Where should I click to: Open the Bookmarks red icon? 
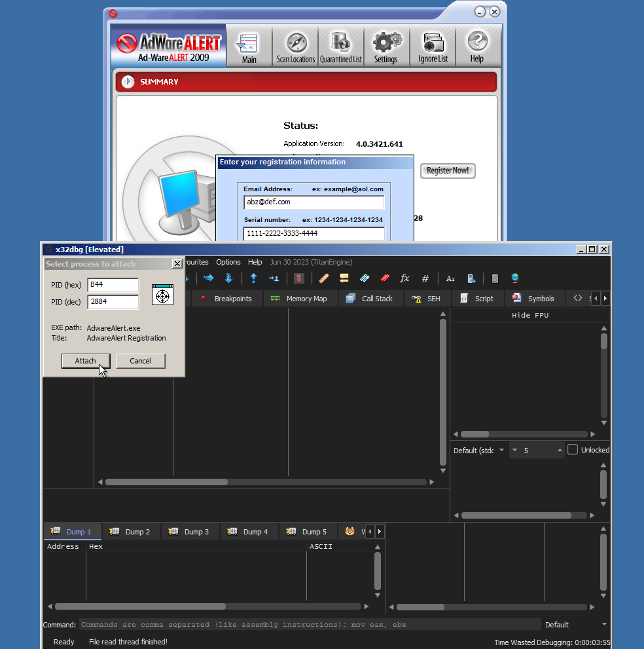(385, 278)
